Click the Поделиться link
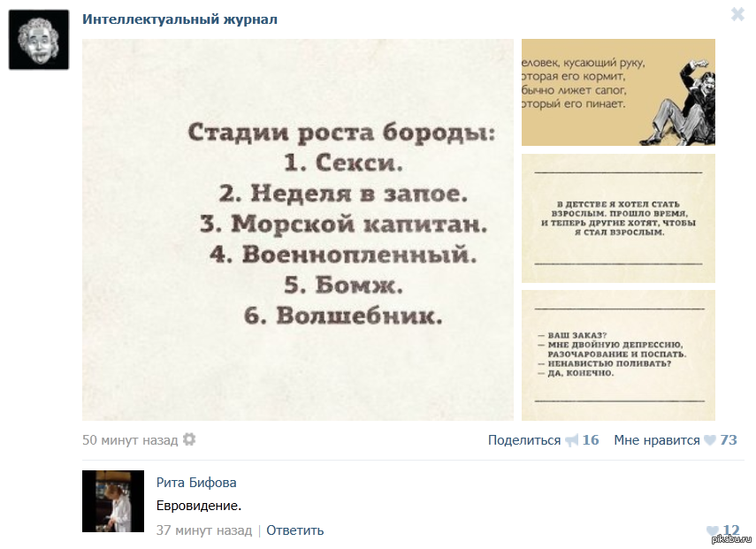756x549 pixels. pyautogui.click(x=524, y=440)
